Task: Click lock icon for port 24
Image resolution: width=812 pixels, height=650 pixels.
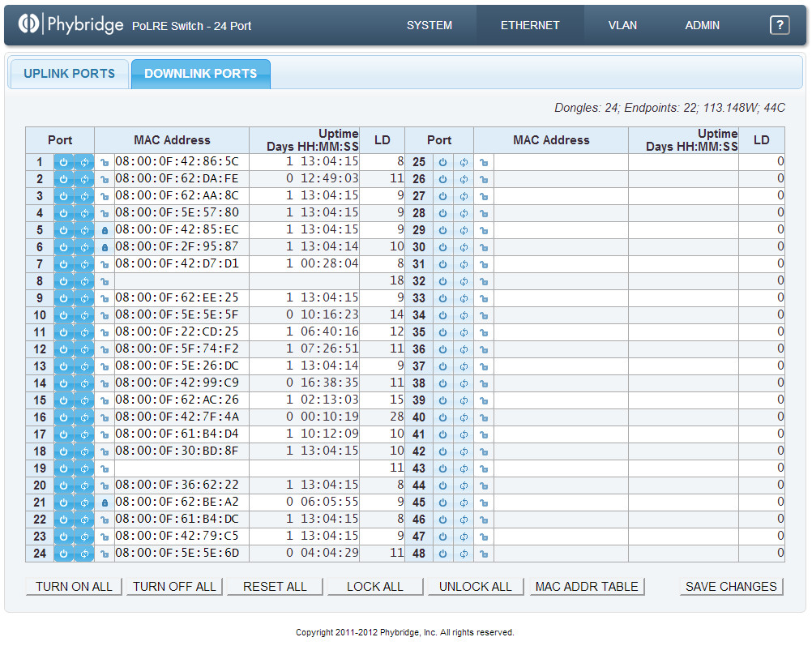Action: 105,554
